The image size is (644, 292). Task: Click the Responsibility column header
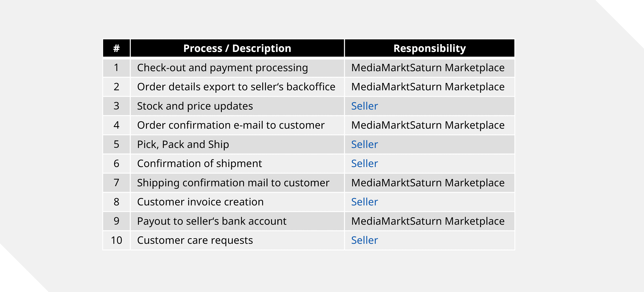pos(429,48)
